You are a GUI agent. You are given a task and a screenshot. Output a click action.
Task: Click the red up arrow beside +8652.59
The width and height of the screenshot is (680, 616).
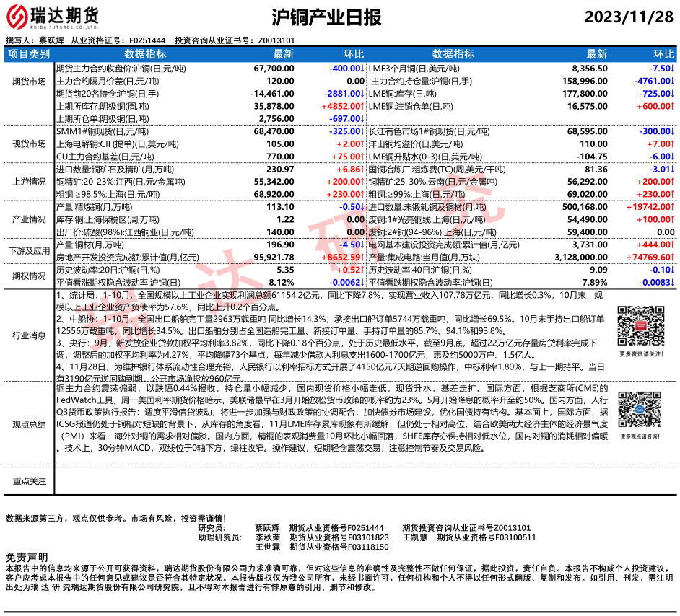363,257
